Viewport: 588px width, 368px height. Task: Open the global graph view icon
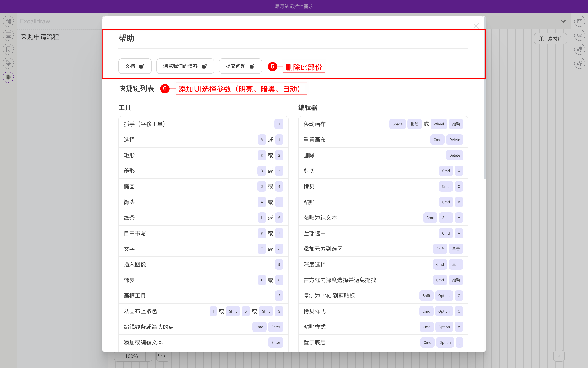579,49
